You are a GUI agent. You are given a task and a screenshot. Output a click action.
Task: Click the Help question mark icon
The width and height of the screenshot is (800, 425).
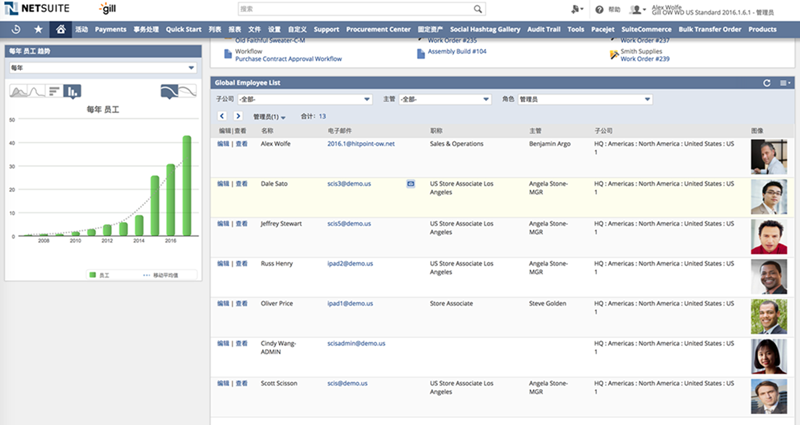pos(600,9)
